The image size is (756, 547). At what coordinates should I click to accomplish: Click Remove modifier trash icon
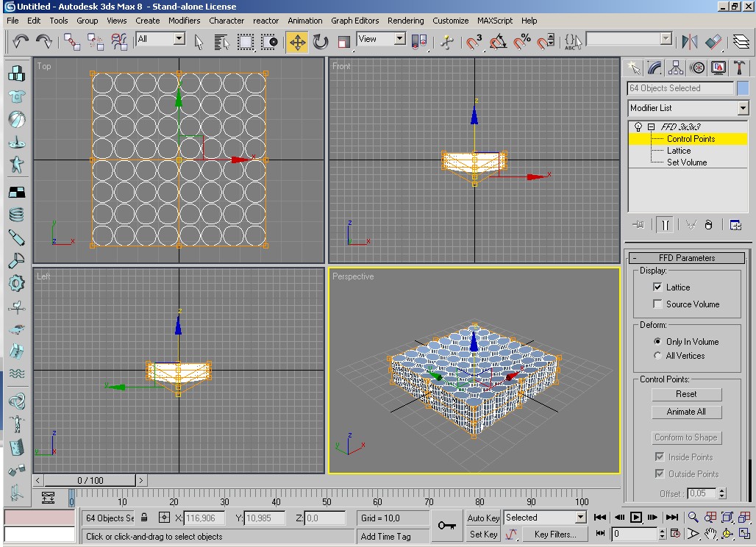coord(708,224)
